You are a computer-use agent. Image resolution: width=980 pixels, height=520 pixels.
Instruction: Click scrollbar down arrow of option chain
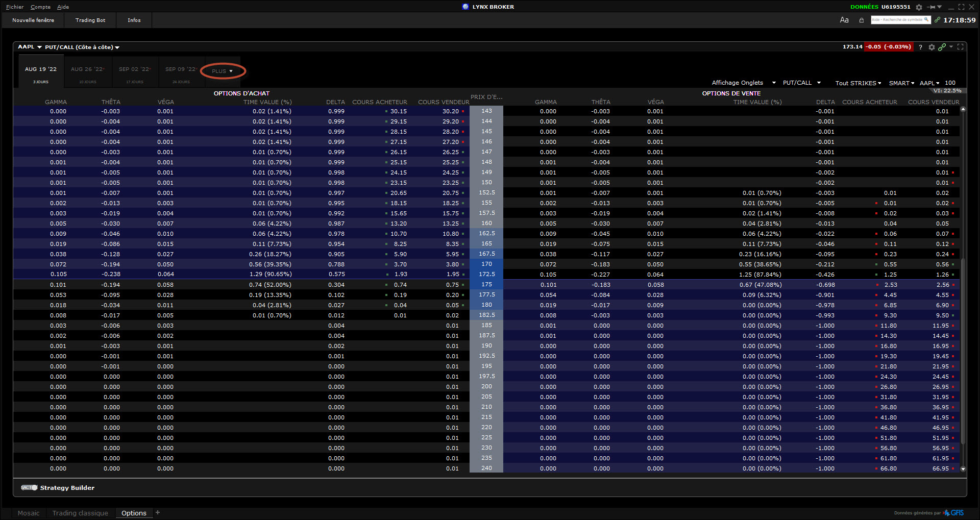[963, 468]
